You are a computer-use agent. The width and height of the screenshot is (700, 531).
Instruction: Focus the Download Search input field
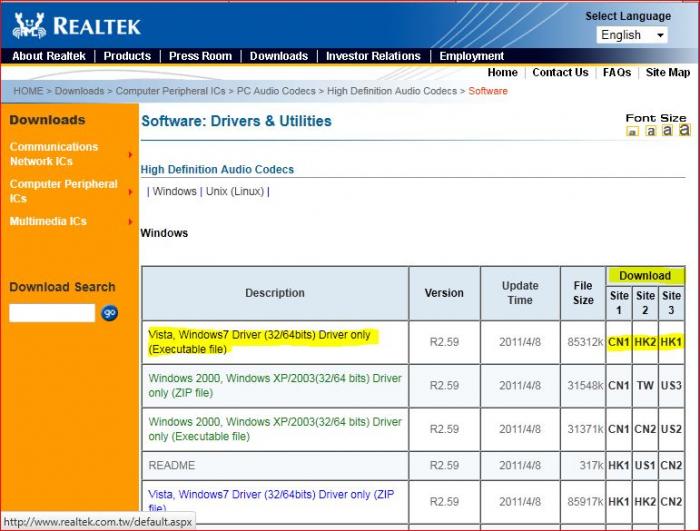[x=52, y=313]
